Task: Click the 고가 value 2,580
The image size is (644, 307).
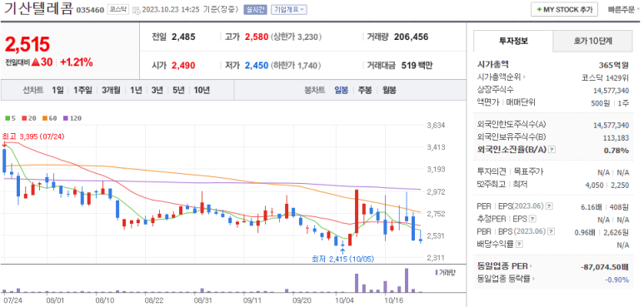Action: (x=257, y=37)
